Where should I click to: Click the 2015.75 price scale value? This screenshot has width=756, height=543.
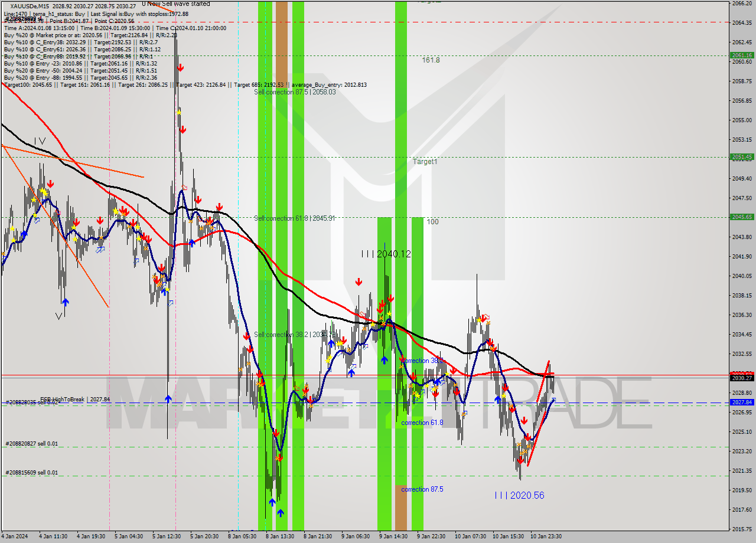(741, 529)
